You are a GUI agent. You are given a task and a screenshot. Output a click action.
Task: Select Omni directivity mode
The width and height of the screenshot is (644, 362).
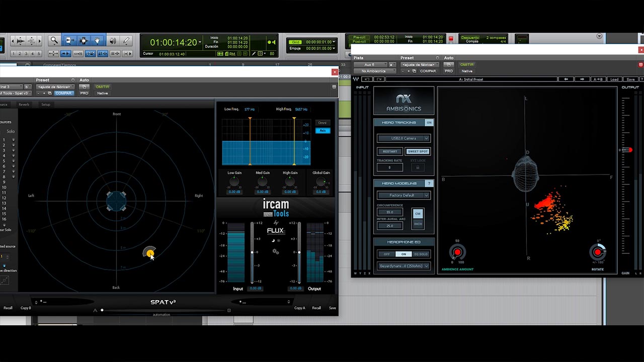pos(323,123)
